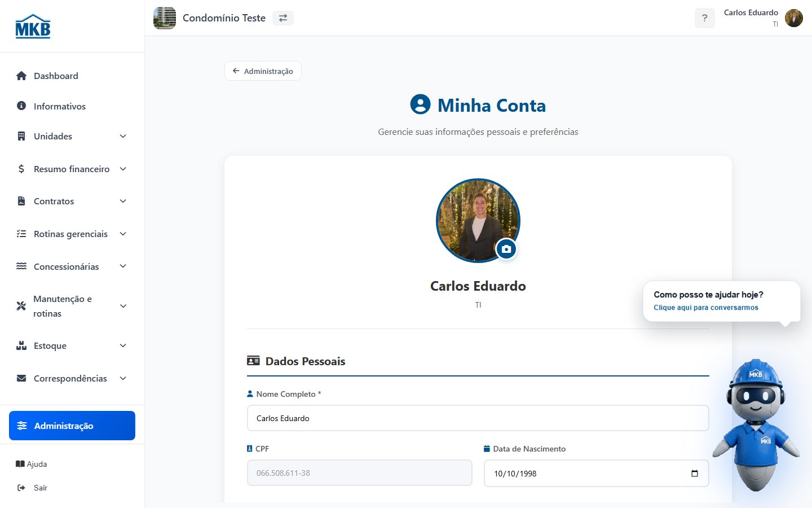812x508 pixels.
Task: Open Dashboard from the sidebar
Action: pos(72,76)
